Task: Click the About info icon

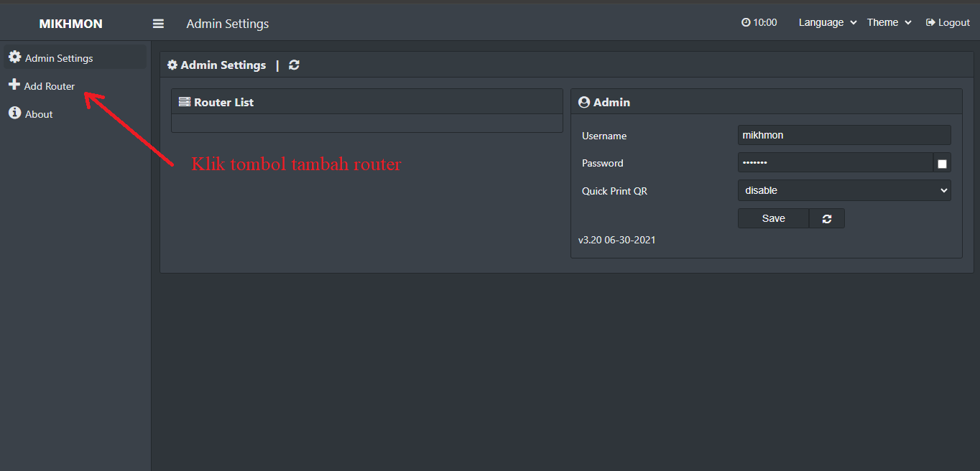Action: coord(14,113)
